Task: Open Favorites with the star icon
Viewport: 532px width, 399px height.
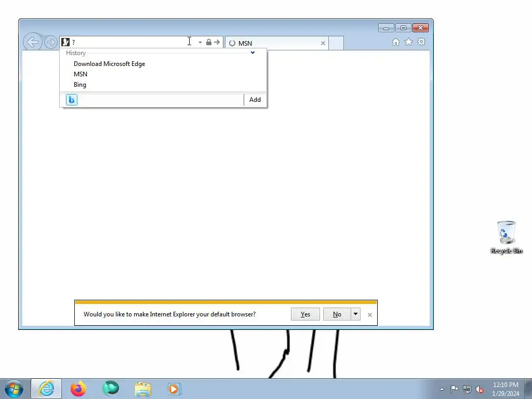Action: point(408,42)
